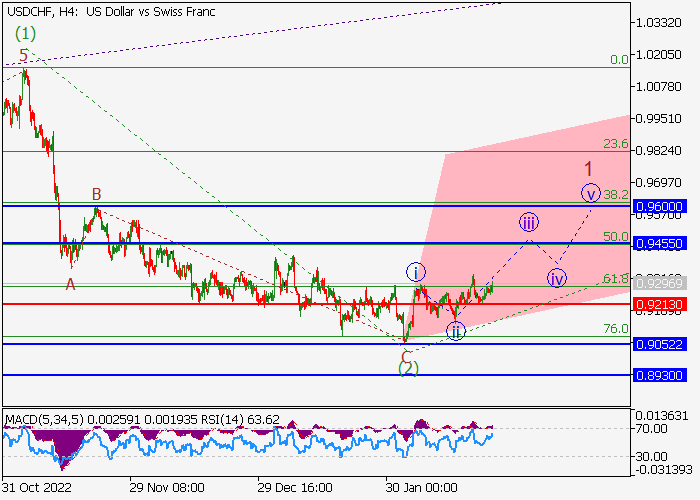Screen dimensions: 700x500
Task: Click the circled v wave marker
Action: pos(591,193)
